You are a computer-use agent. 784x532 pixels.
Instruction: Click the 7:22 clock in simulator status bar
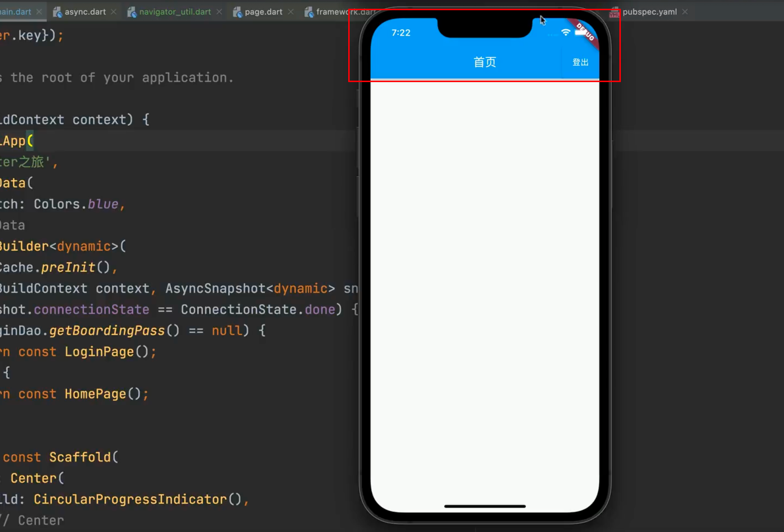click(x=401, y=33)
